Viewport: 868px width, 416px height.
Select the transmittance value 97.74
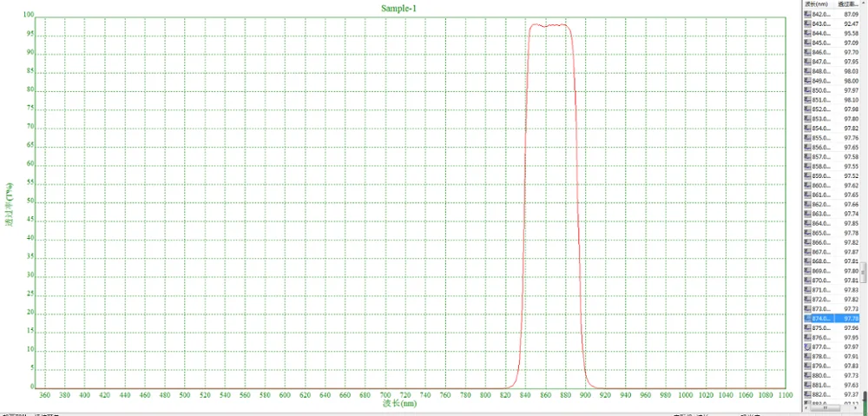click(852, 214)
